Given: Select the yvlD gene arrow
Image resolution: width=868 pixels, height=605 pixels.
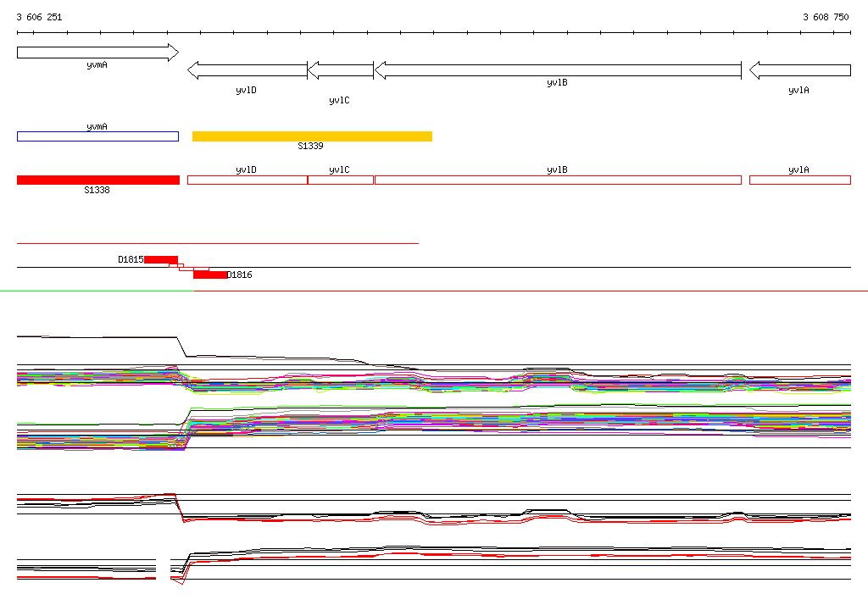Looking at the screenshot, I should click(248, 70).
